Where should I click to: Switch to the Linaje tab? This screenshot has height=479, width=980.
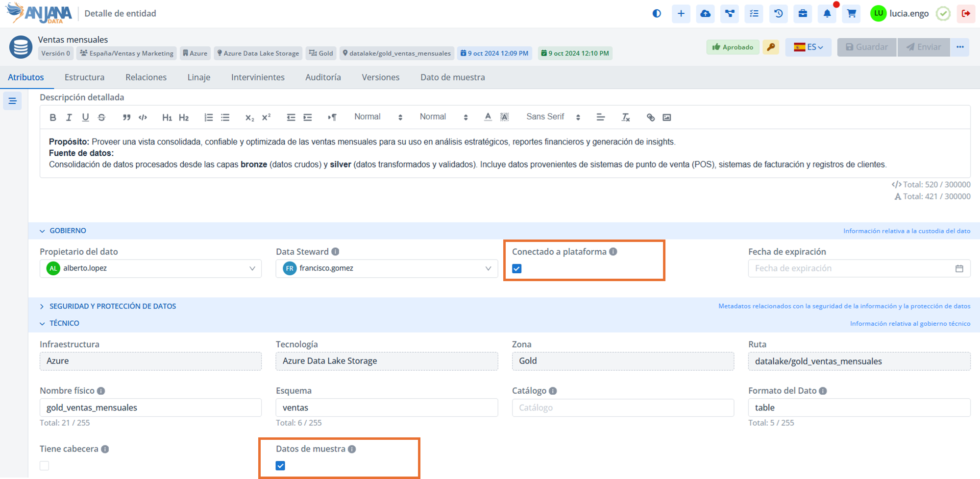coord(199,77)
